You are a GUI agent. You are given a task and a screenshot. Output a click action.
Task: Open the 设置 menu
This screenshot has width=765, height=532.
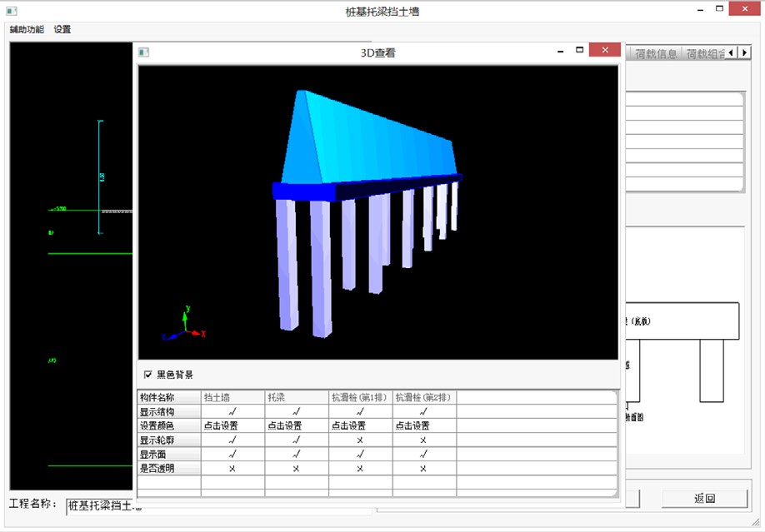coord(62,29)
